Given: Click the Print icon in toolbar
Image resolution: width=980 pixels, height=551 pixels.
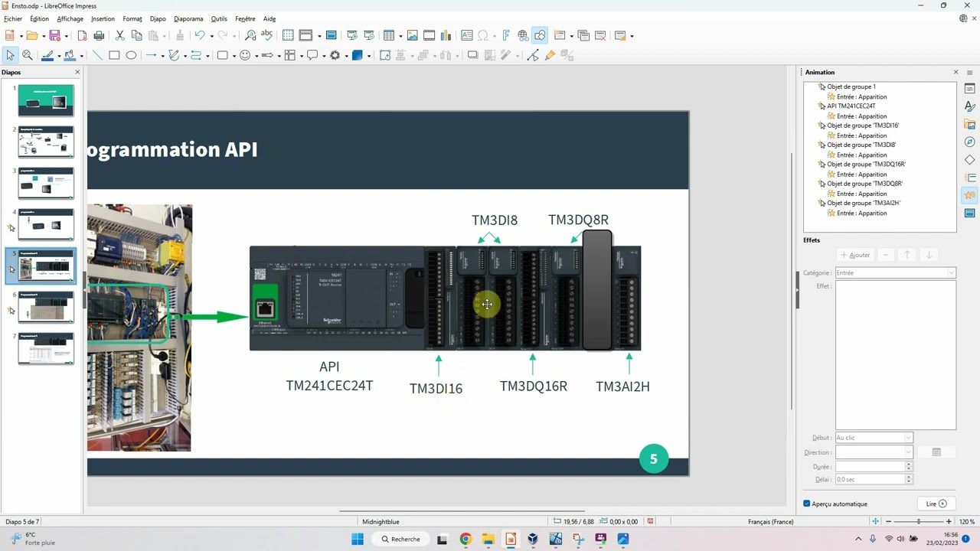Looking at the screenshot, I should [x=99, y=35].
